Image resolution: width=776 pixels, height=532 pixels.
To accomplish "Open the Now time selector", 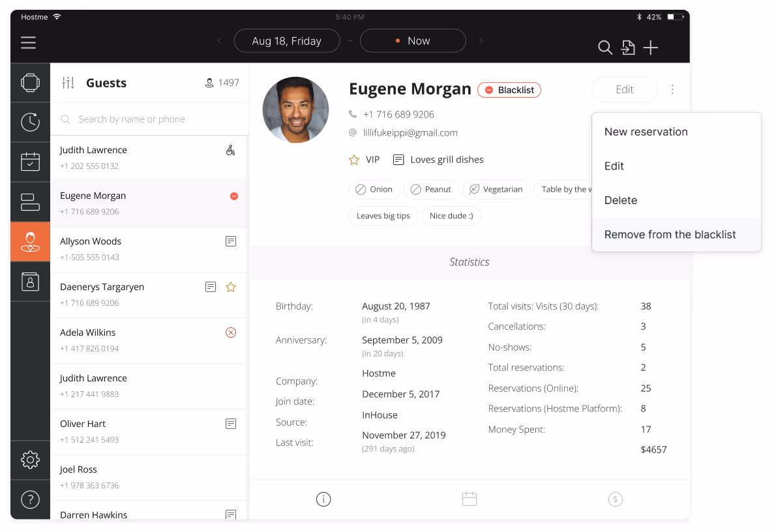I will click(x=413, y=40).
